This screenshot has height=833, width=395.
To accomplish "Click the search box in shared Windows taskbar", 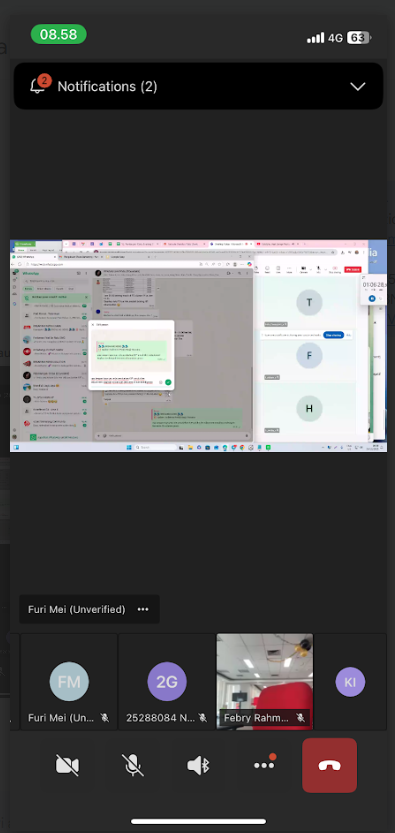I will 156,447.
